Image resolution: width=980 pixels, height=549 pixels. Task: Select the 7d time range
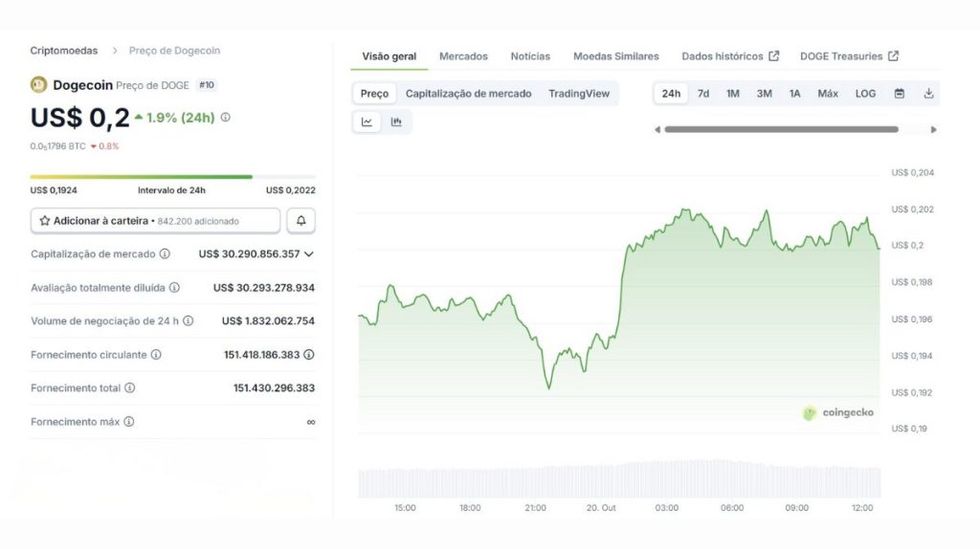(x=703, y=94)
